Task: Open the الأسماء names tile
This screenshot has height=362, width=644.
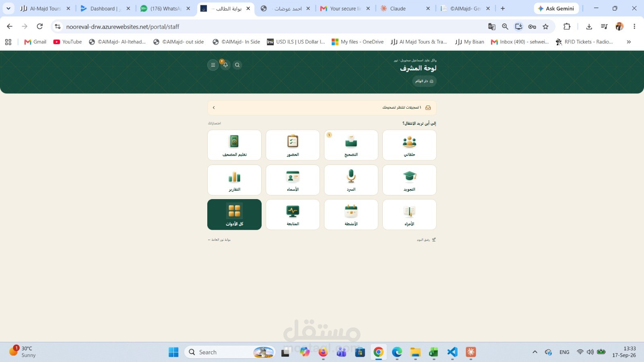Action: pos(293,180)
